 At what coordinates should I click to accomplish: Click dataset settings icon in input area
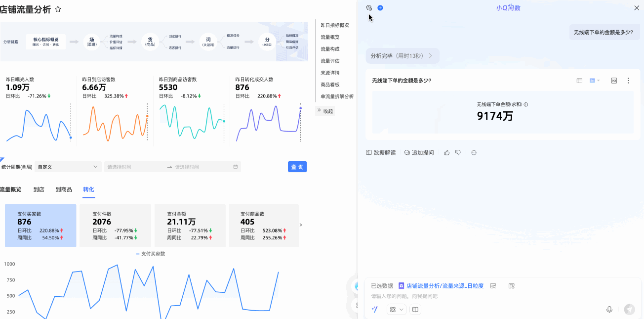tap(512, 286)
